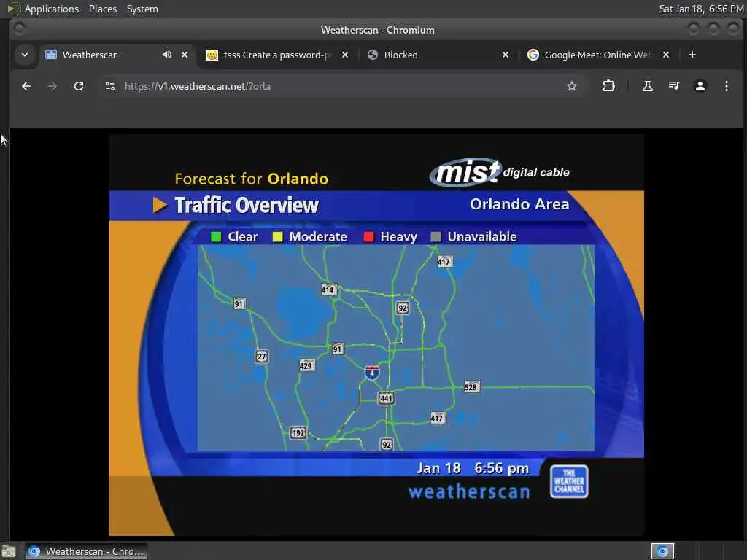Click show desktop icon in bottom panel
The image size is (747, 560).
click(x=9, y=552)
